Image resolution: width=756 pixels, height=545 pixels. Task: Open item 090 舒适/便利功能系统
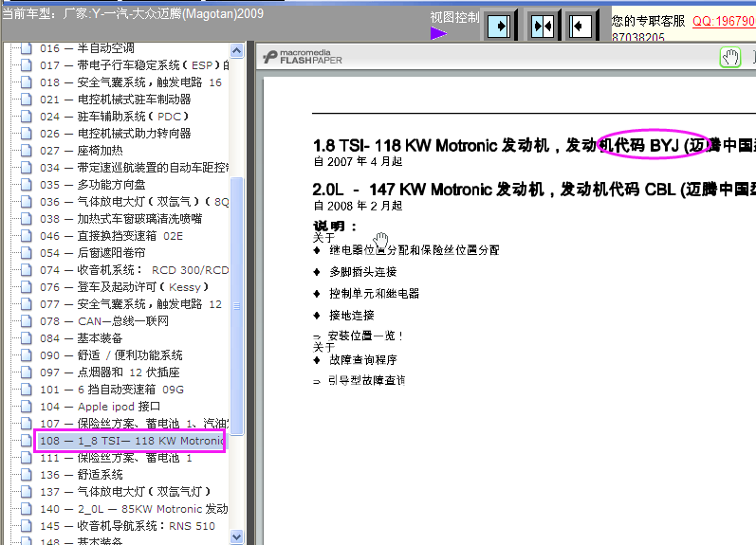point(111,355)
